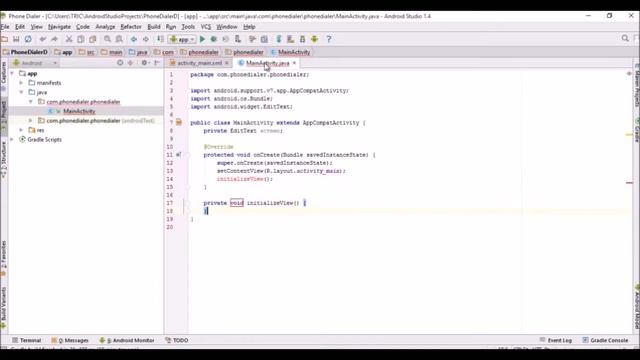Click PhoneDialerD breadcrumb in navigation bar
Screen dimensions: 640x360
(25, 52)
